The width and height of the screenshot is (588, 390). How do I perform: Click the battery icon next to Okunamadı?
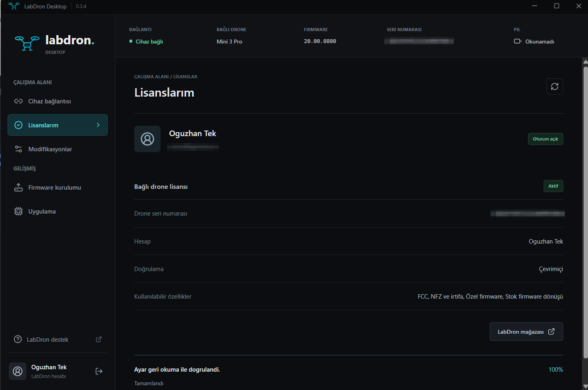pos(518,41)
